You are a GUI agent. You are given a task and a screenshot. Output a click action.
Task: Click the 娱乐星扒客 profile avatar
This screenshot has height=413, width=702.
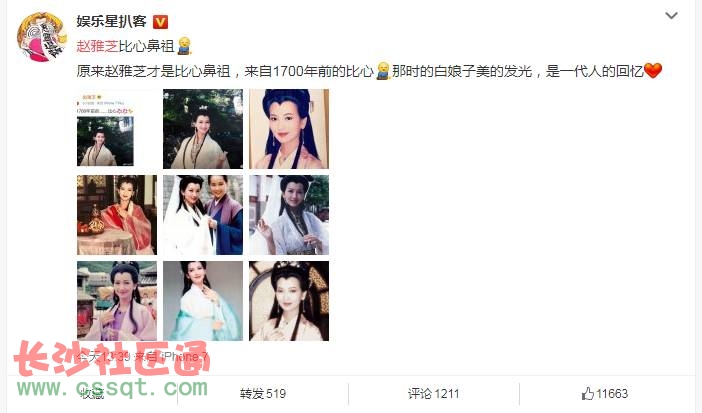click(x=41, y=37)
